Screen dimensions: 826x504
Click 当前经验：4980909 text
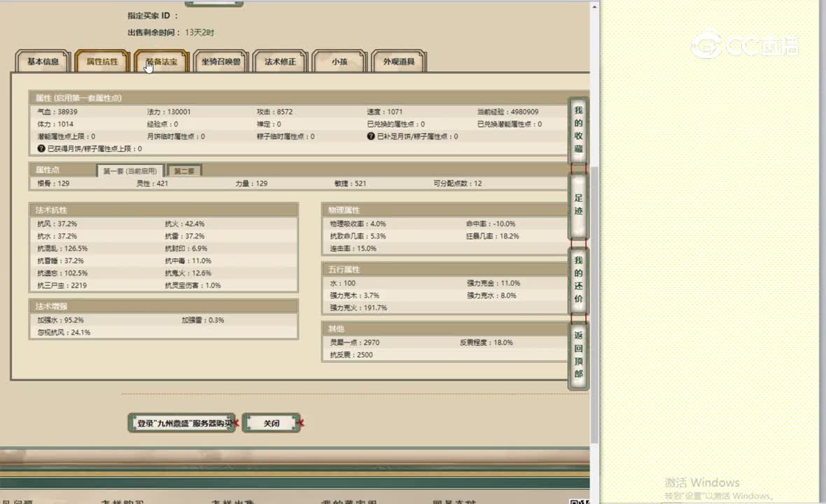507,111
